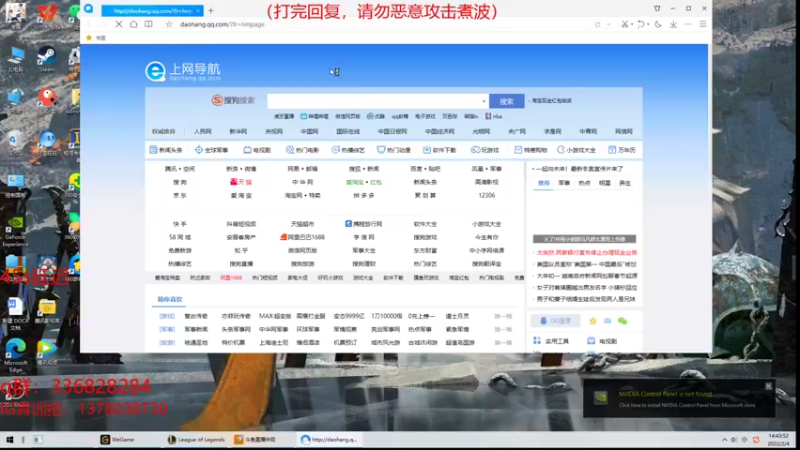
Task: Open the 拼多多 link
Action: click(364, 195)
